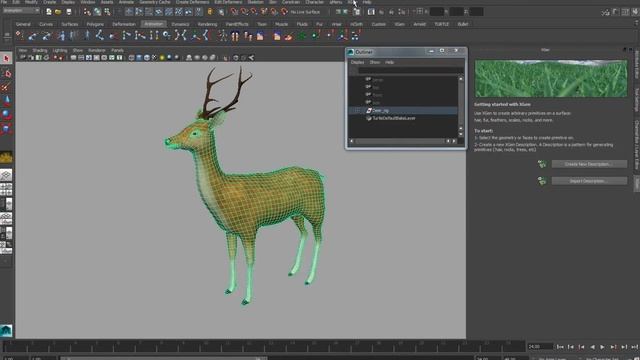Viewport: 640px width, 360px height.
Task: Go to the end of playback range
Action: (x=635, y=347)
